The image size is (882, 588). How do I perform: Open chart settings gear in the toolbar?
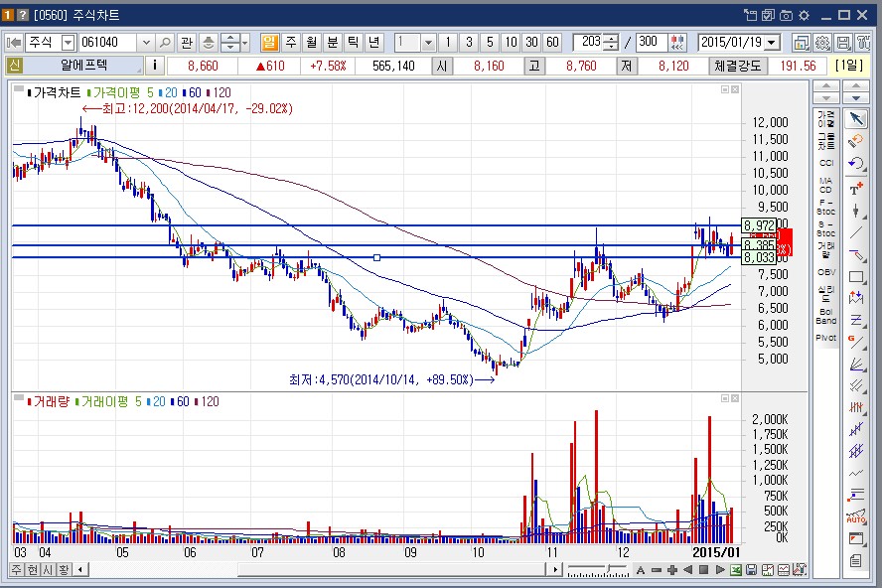point(822,42)
